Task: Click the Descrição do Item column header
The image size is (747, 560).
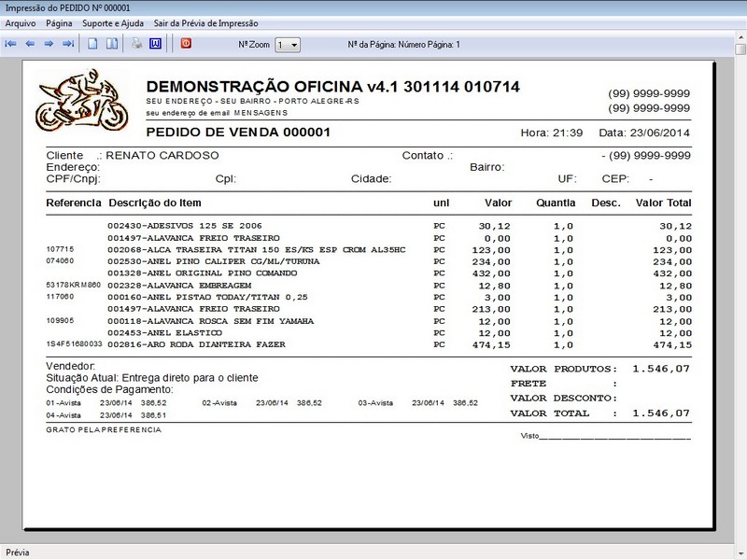Action: (155, 203)
